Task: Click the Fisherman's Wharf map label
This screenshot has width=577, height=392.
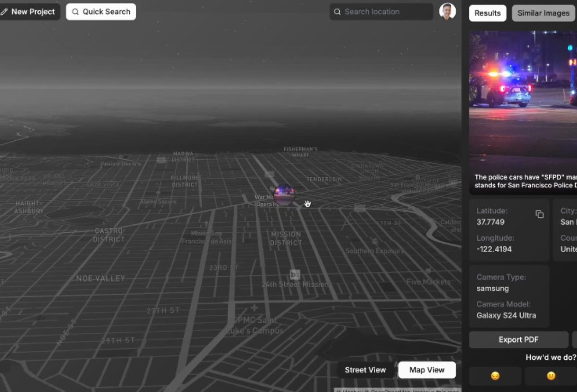Action: 301,152
